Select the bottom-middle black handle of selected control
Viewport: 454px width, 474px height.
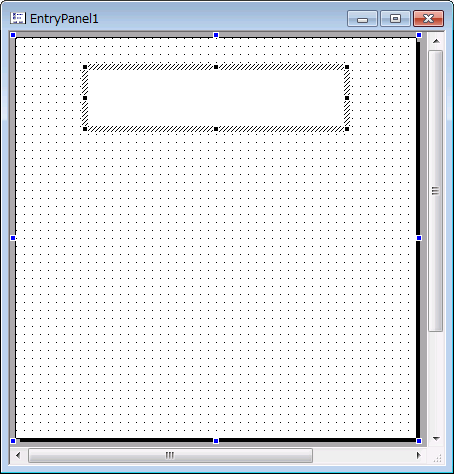pyautogui.click(x=216, y=129)
